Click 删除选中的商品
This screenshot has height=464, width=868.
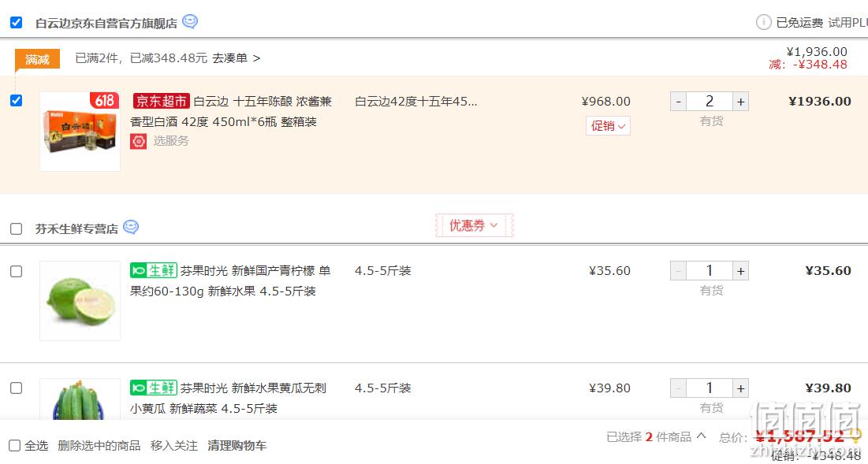point(99,446)
